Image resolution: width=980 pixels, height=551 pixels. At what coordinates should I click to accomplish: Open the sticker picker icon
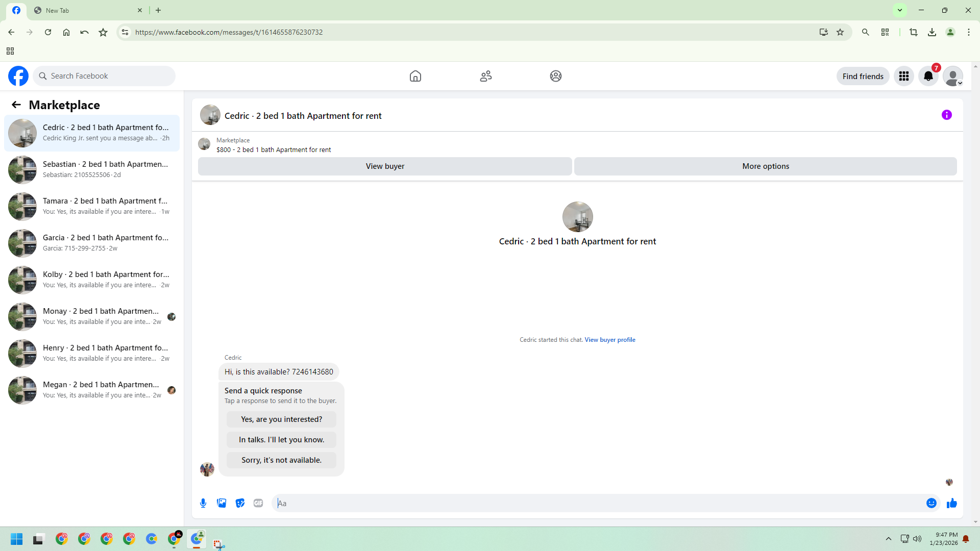click(240, 503)
